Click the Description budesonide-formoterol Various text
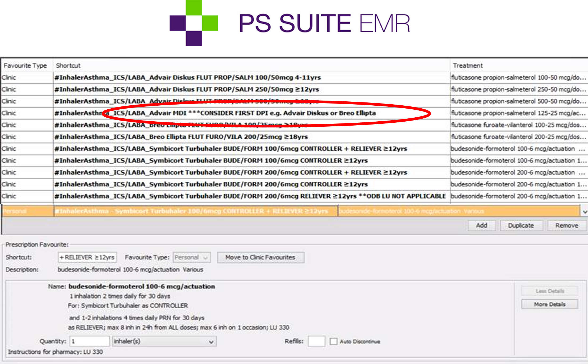This screenshot has height=364, width=588. [x=130, y=270]
